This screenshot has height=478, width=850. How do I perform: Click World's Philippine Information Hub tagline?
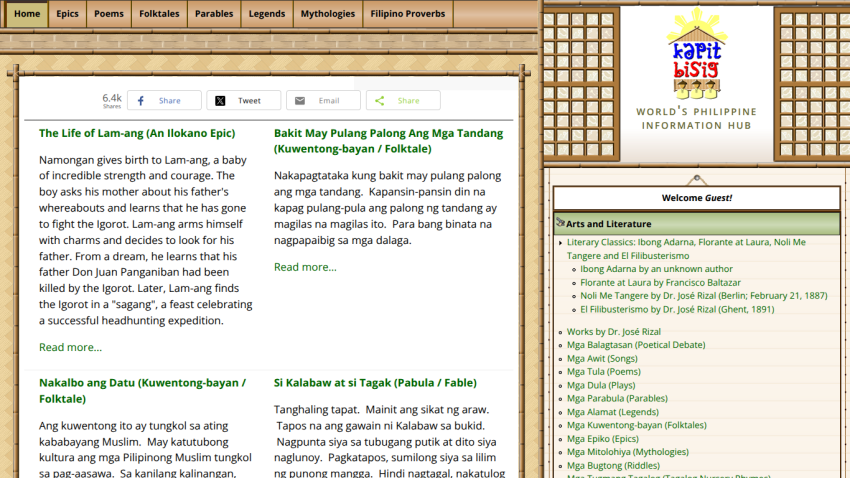coord(697,119)
